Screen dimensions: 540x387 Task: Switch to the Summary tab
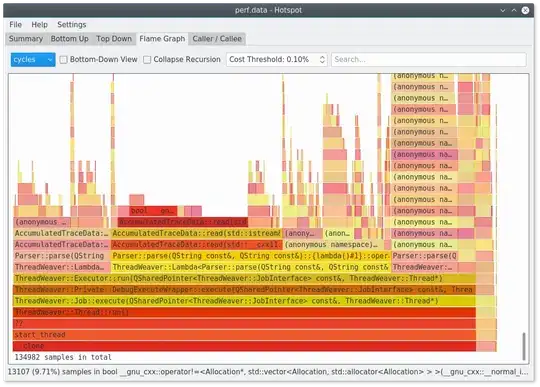[26, 39]
